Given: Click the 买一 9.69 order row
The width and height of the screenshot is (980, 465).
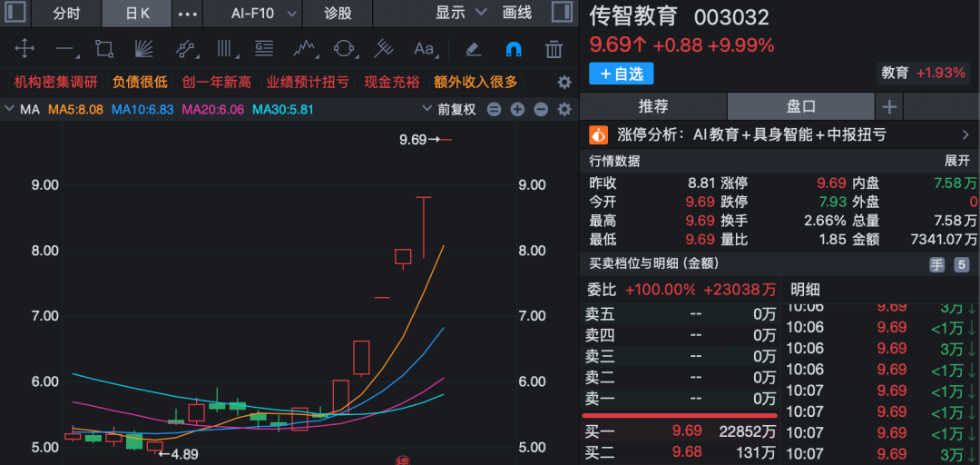Looking at the screenshot, I should pyautogui.click(x=680, y=431).
